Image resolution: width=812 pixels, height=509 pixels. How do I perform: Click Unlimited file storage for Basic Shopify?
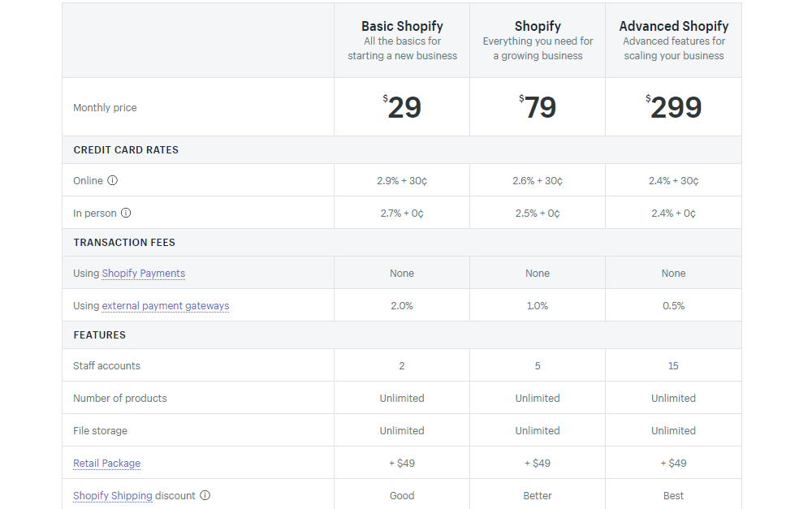coord(402,431)
